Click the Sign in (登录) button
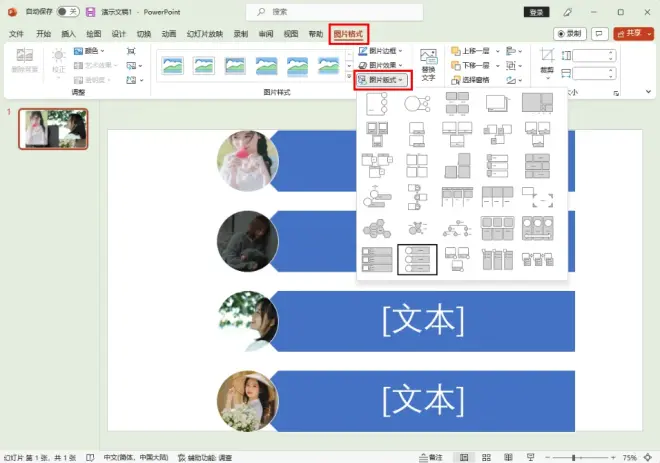 [x=536, y=12]
